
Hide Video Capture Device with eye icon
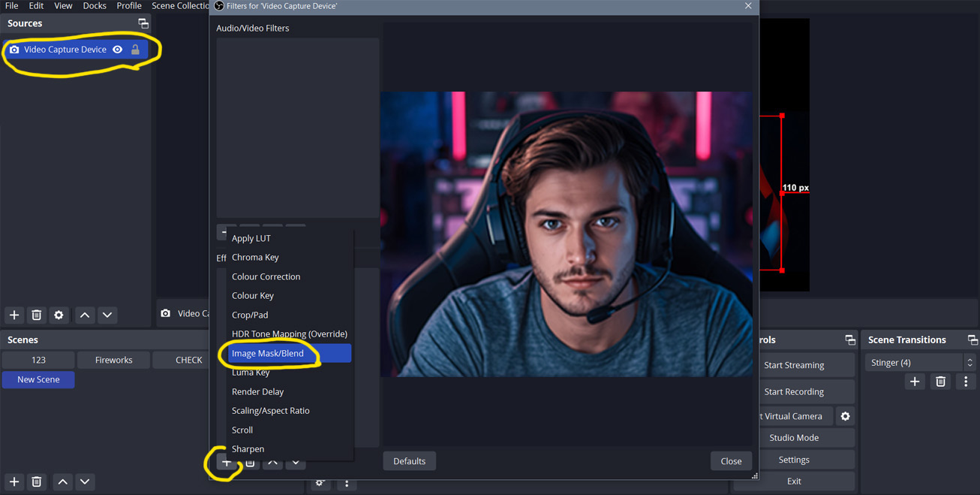(118, 50)
